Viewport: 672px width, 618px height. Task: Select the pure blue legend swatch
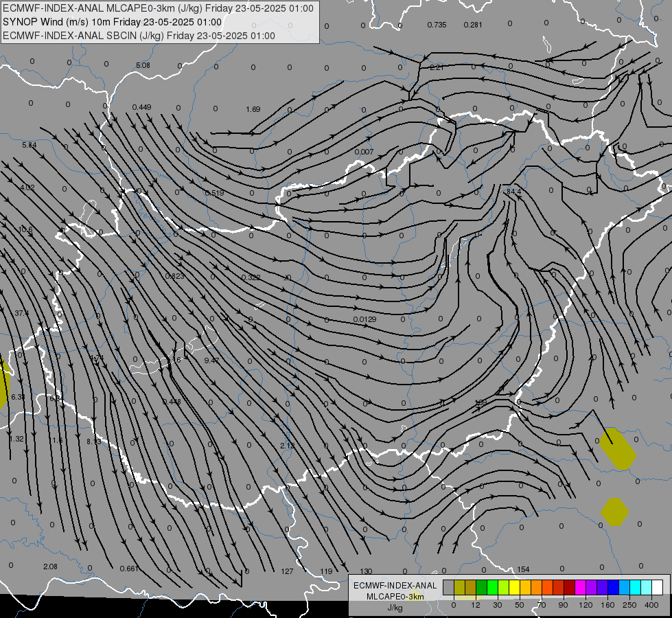pyautogui.click(x=613, y=587)
